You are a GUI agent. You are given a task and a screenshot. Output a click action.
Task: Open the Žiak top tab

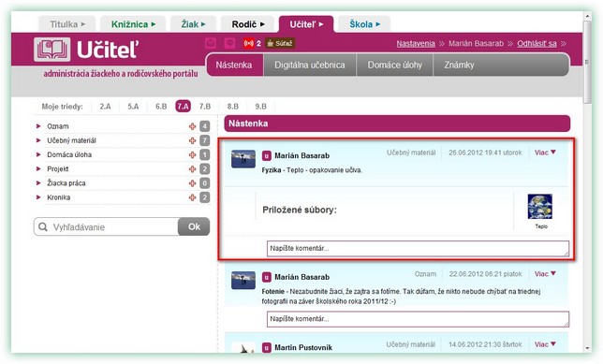[x=193, y=24]
